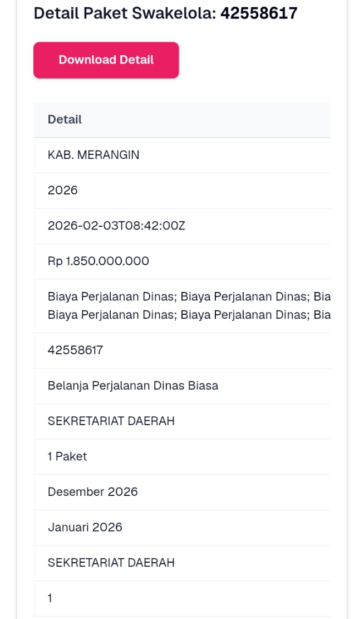
Task: Select the Rp 1.850.000.000 amount cell
Action: pyautogui.click(x=182, y=261)
